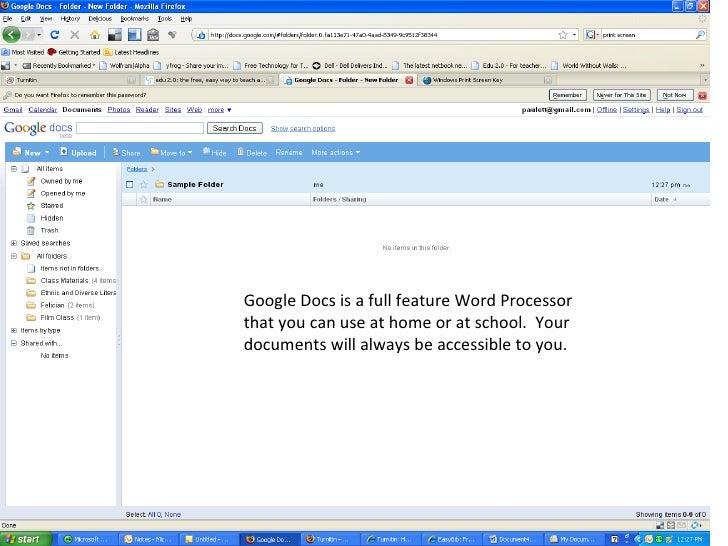Open Ethnic and Diverse Liter folder

78,292
